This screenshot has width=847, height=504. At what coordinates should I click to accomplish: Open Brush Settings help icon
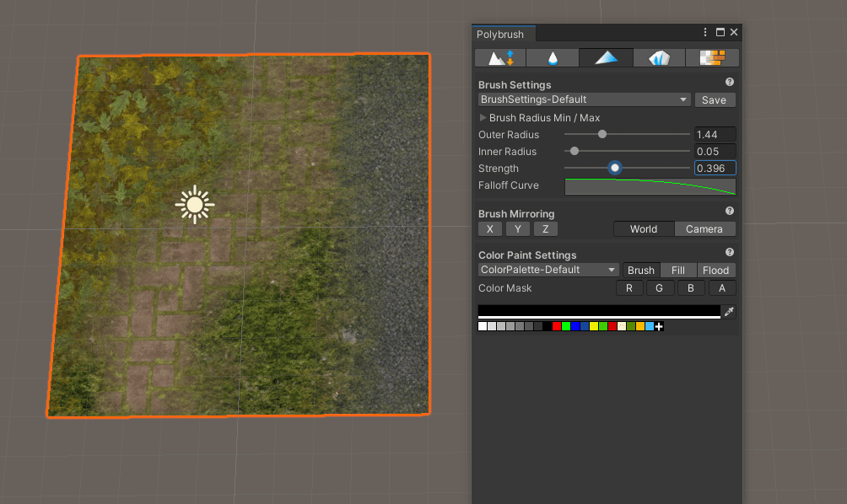coord(729,82)
